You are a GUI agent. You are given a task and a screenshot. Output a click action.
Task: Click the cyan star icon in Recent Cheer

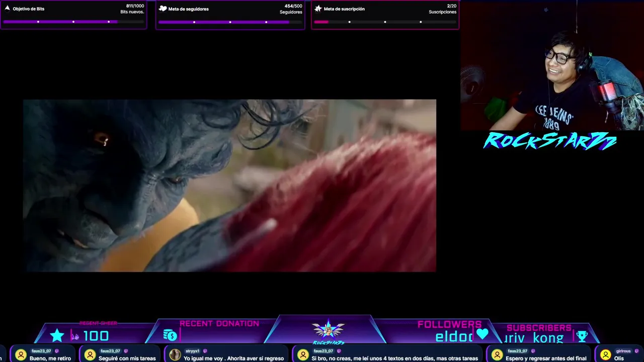click(57, 335)
